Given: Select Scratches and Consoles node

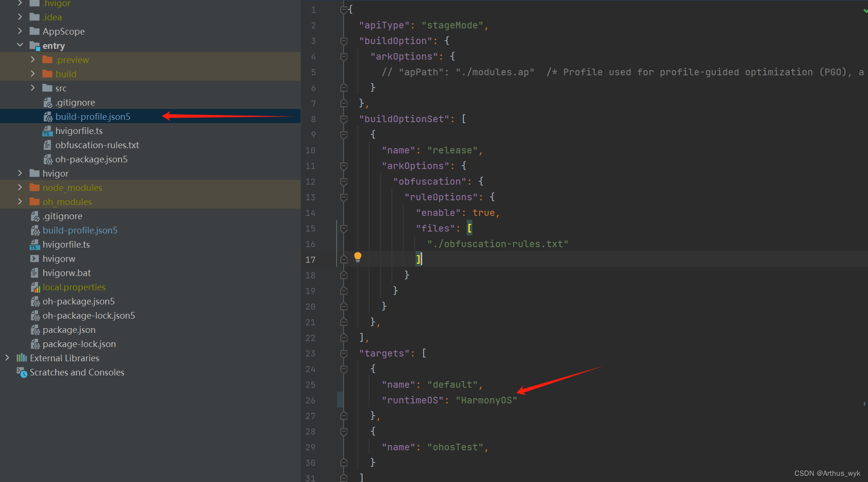Looking at the screenshot, I should tap(77, 372).
